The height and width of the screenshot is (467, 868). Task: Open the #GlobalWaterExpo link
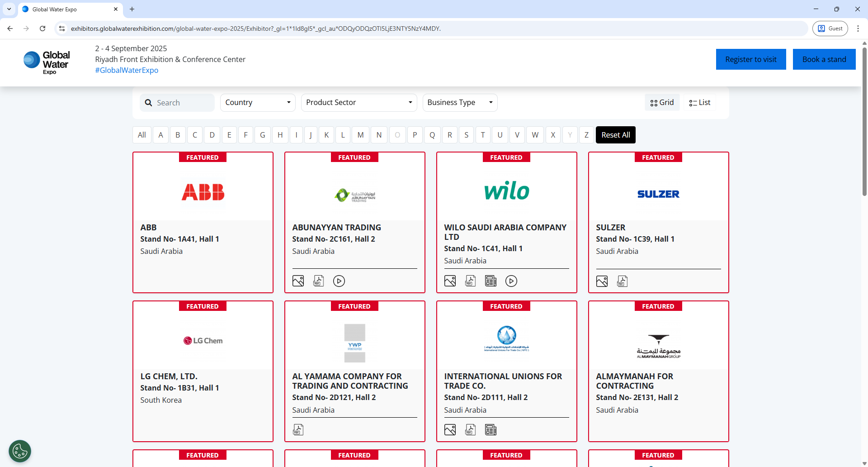tap(127, 70)
